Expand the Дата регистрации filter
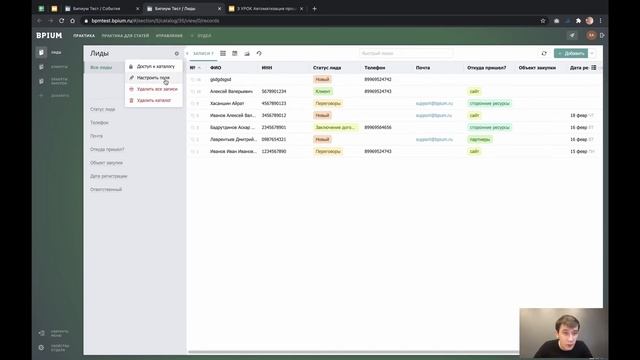 109,176
